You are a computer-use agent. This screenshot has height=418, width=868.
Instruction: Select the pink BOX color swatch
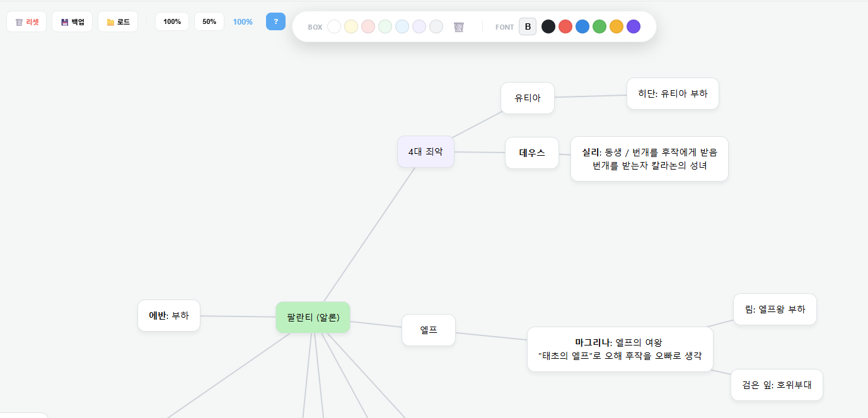pyautogui.click(x=368, y=26)
